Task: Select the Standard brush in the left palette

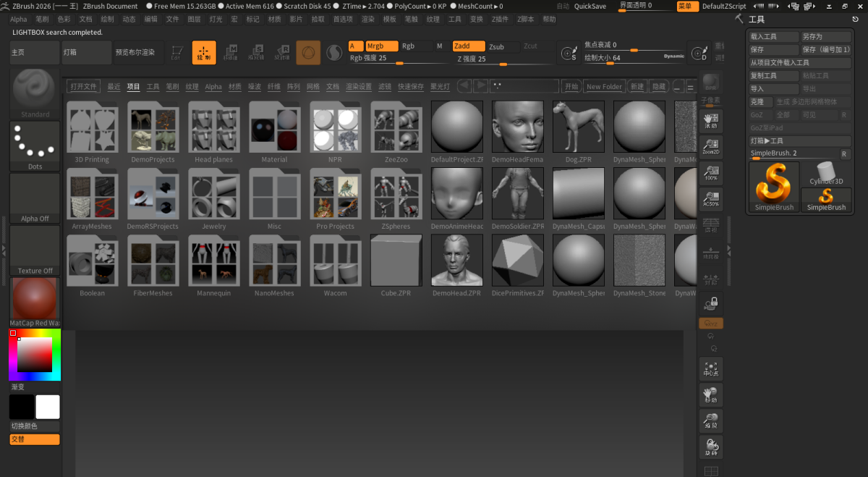Action: [33, 90]
